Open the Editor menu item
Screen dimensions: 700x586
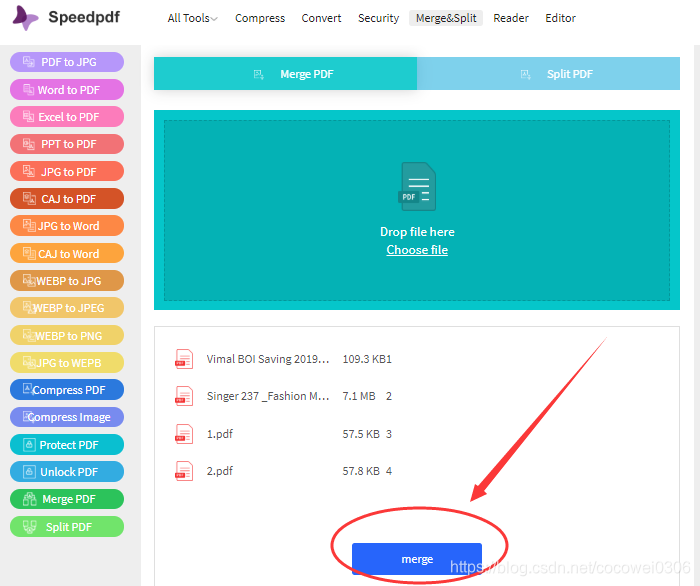tap(560, 18)
